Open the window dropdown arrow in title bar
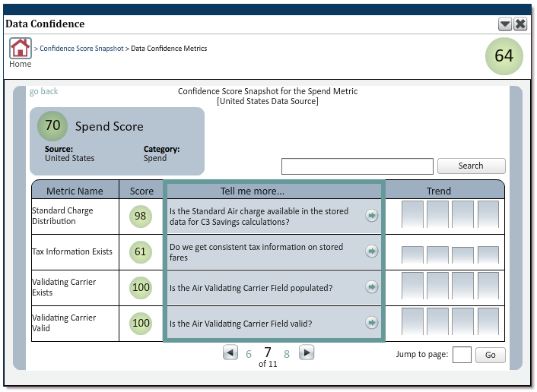Image resolution: width=537 pixels, height=392 pixels. pyautogui.click(x=505, y=24)
